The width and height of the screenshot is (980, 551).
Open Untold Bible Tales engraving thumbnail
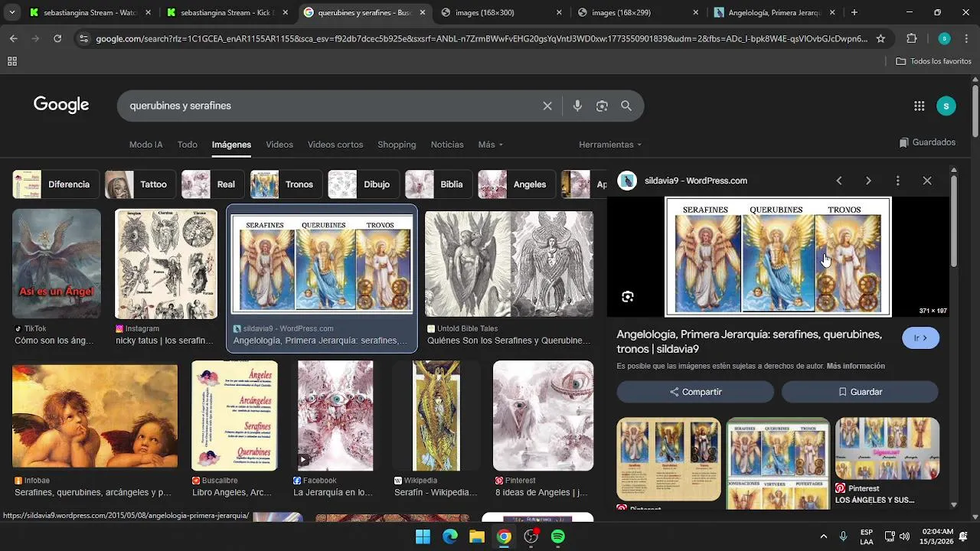[509, 263]
